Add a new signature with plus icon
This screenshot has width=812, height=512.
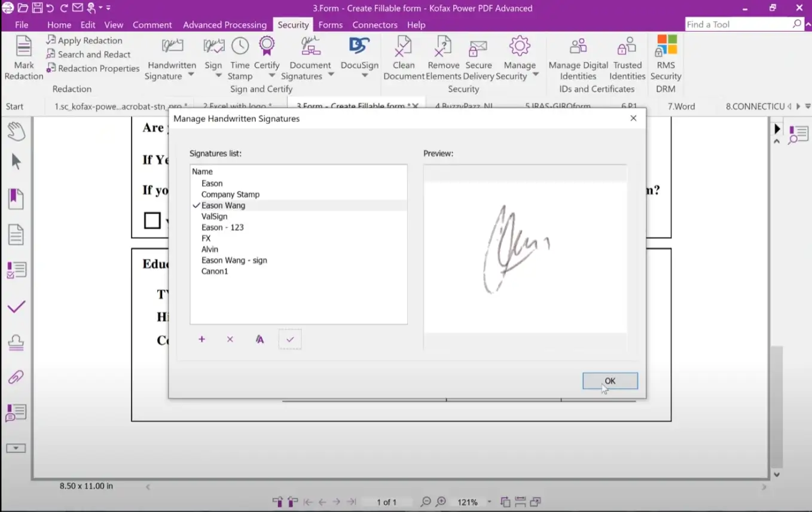click(202, 339)
